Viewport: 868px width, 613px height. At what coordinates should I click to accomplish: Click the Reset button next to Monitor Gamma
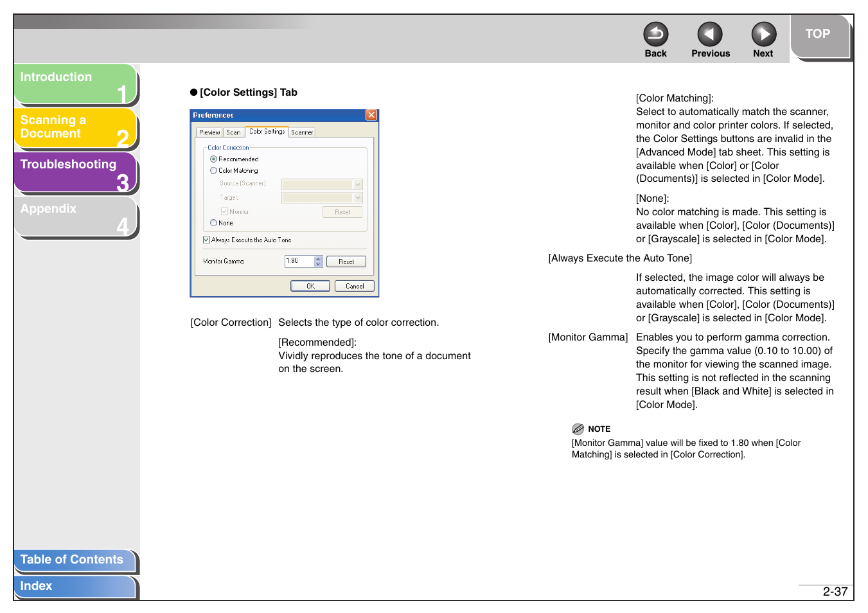point(346,262)
